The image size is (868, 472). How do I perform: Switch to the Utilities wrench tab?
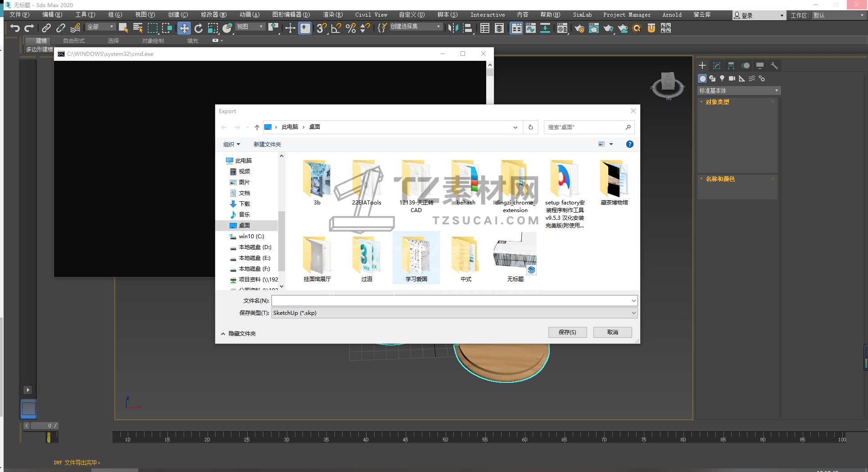click(x=774, y=66)
